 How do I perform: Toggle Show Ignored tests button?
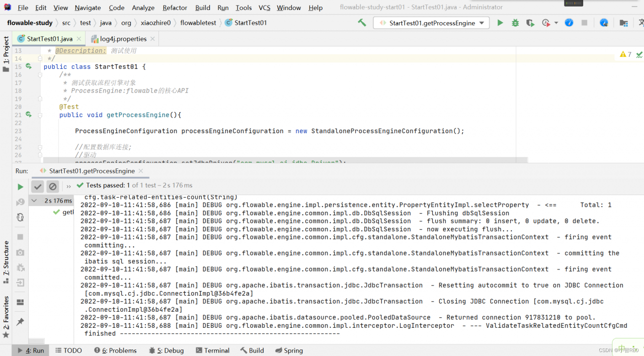coord(53,187)
